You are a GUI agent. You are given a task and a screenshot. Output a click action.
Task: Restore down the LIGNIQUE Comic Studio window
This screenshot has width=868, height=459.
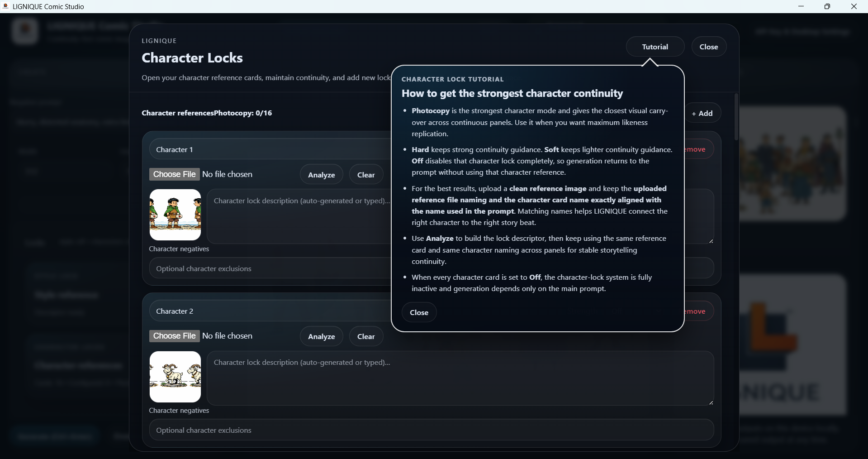827,6
